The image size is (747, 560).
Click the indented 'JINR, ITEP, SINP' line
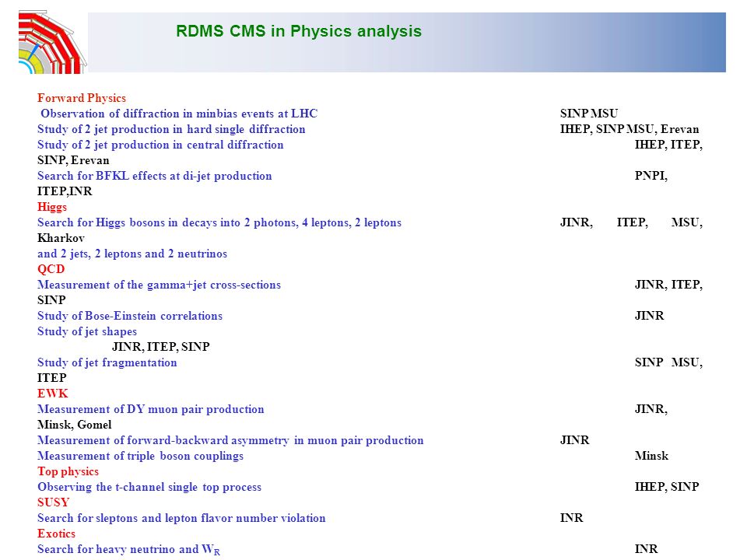click(x=161, y=347)
